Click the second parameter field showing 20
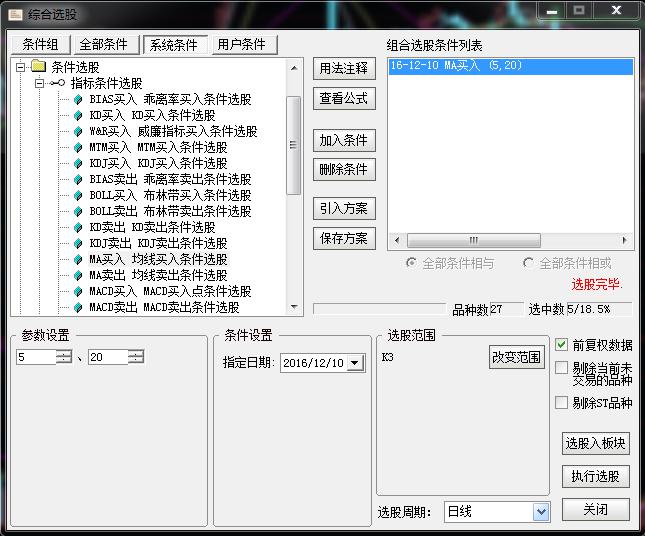The height and width of the screenshot is (536, 645). [x=108, y=357]
